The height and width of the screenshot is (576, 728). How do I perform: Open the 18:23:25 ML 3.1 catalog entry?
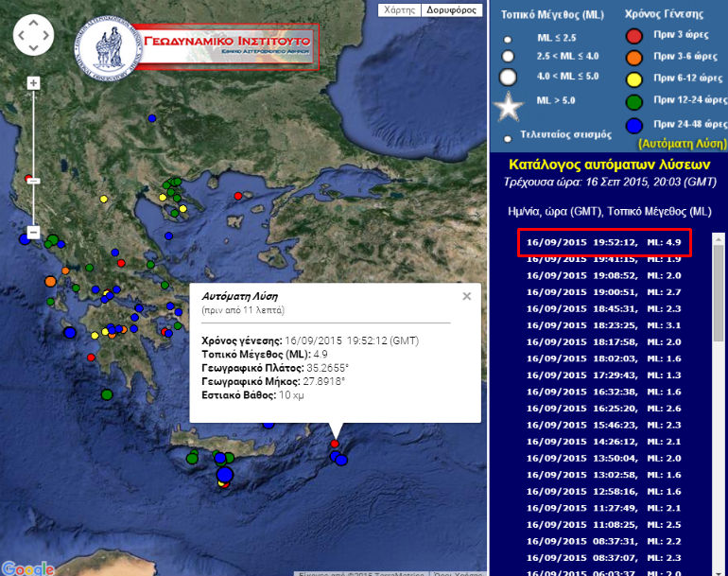[603, 324]
